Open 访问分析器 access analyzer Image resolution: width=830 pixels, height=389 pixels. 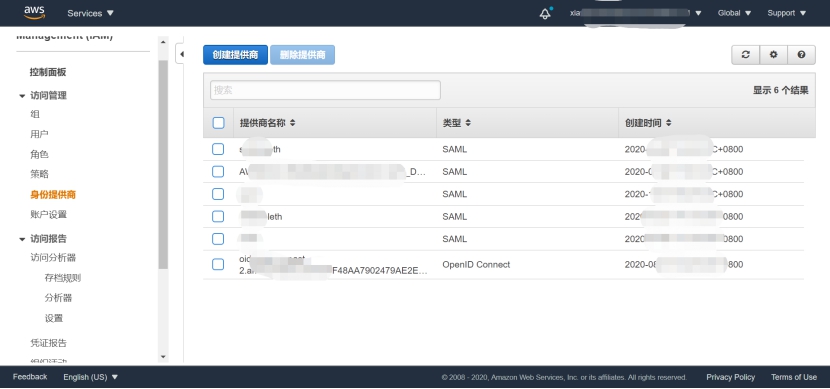click(53, 258)
